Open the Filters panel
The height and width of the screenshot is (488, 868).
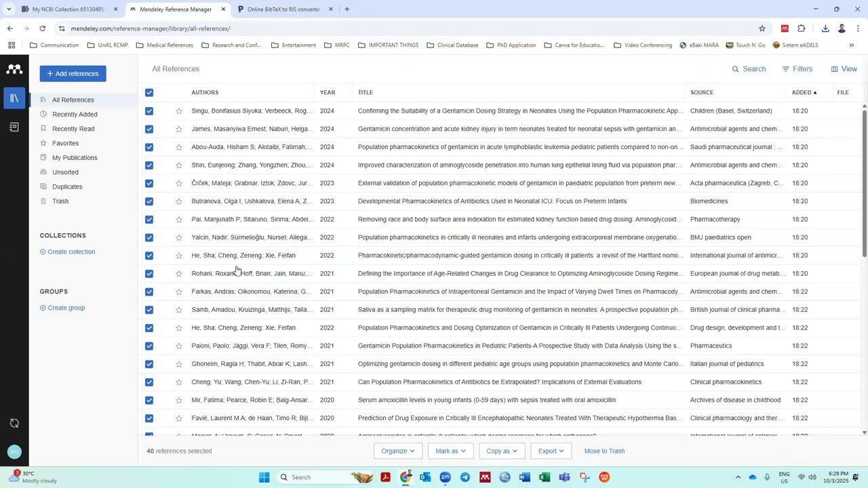point(797,69)
